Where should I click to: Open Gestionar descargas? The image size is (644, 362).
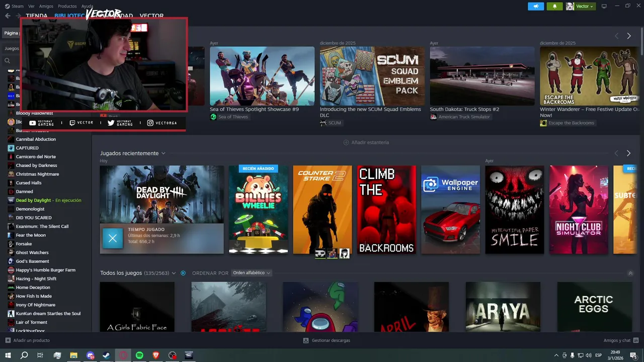(331, 340)
